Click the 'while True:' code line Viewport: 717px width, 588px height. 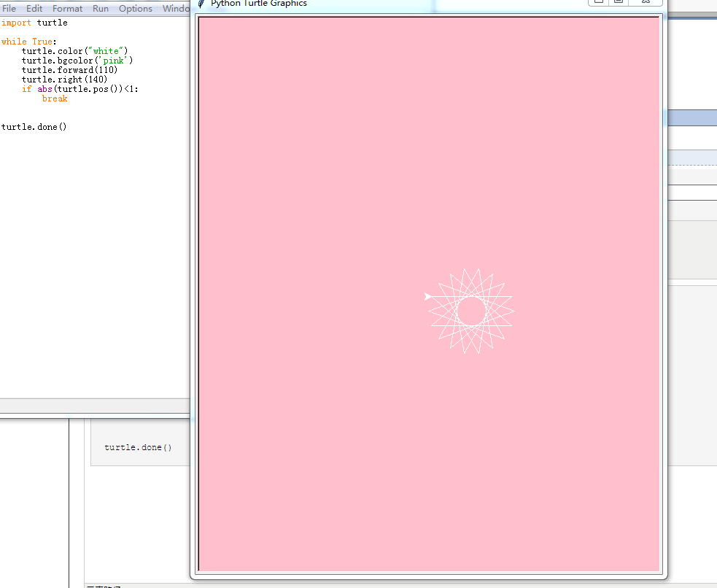[x=29, y=42]
